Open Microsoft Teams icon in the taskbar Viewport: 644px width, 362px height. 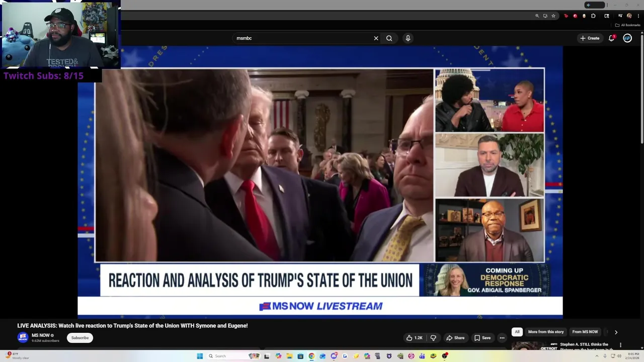[422, 356]
